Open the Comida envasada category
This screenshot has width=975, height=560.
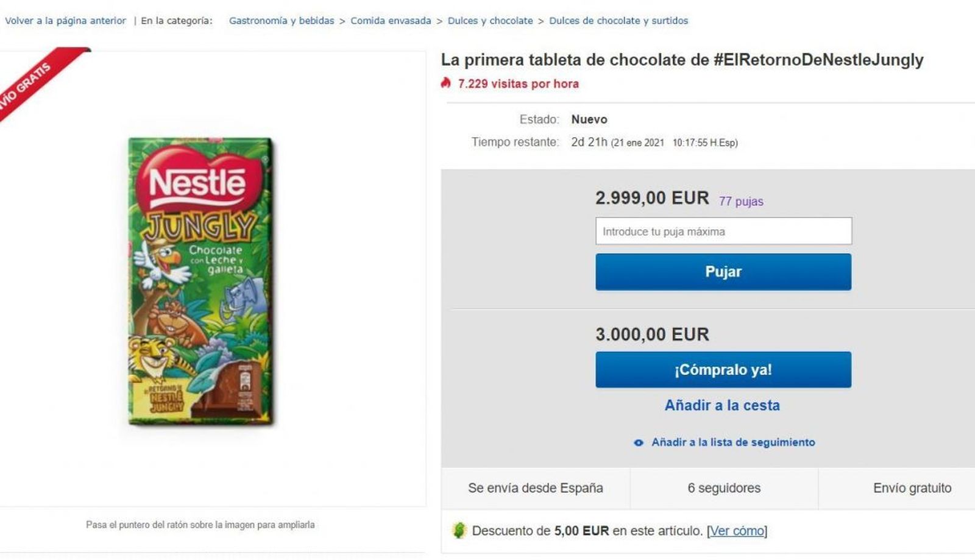pyautogui.click(x=390, y=20)
